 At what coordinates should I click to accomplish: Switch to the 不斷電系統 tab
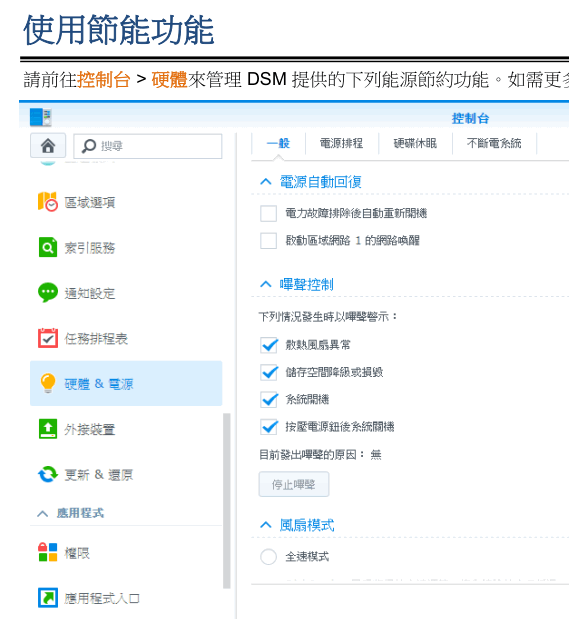[494, 143]
